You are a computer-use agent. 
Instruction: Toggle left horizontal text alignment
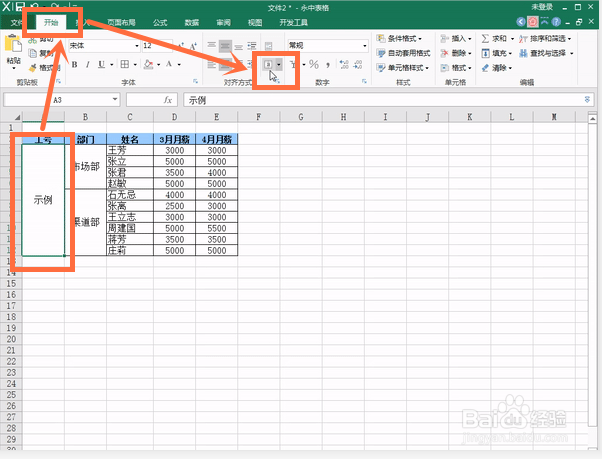tap(212, 64)
